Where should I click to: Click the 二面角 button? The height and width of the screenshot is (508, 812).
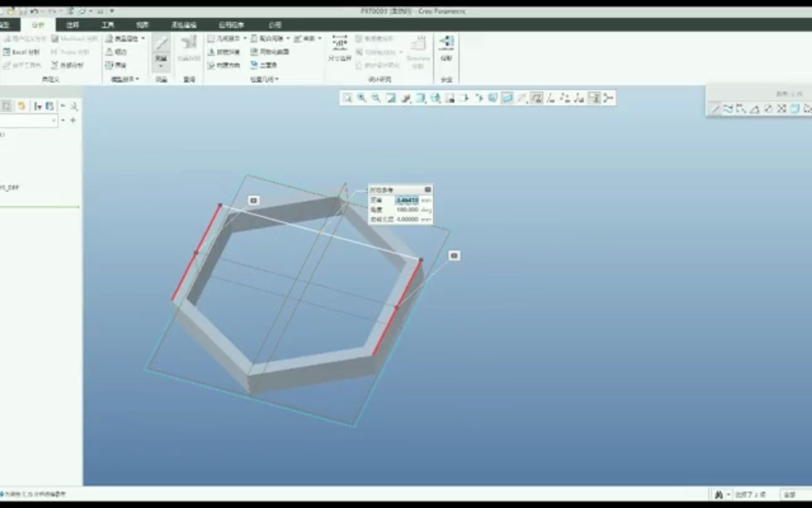click(264, 65)
